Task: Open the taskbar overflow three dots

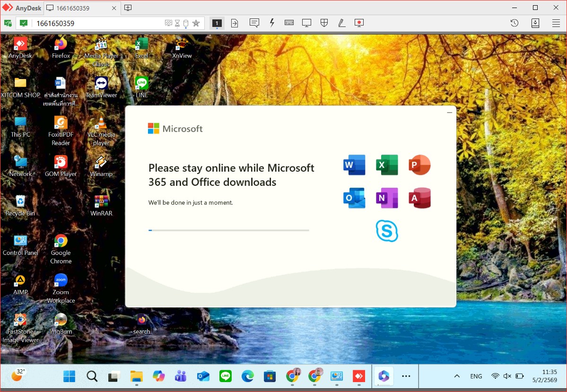Action: pos(406,376)
